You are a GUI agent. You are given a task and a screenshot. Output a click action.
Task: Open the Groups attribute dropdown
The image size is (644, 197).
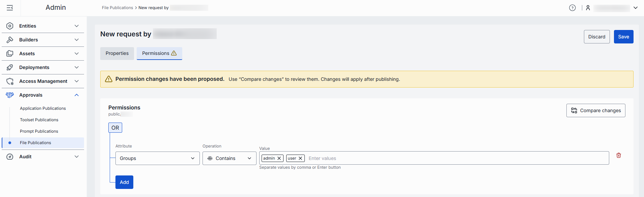157,158
